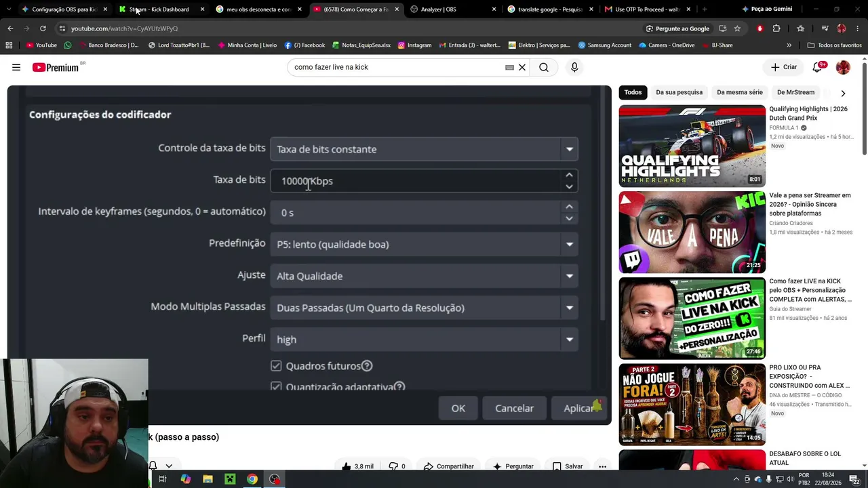This screenshot has height=488, width=868.
Task: Start voice search with microphone
Action: (574, 67)
